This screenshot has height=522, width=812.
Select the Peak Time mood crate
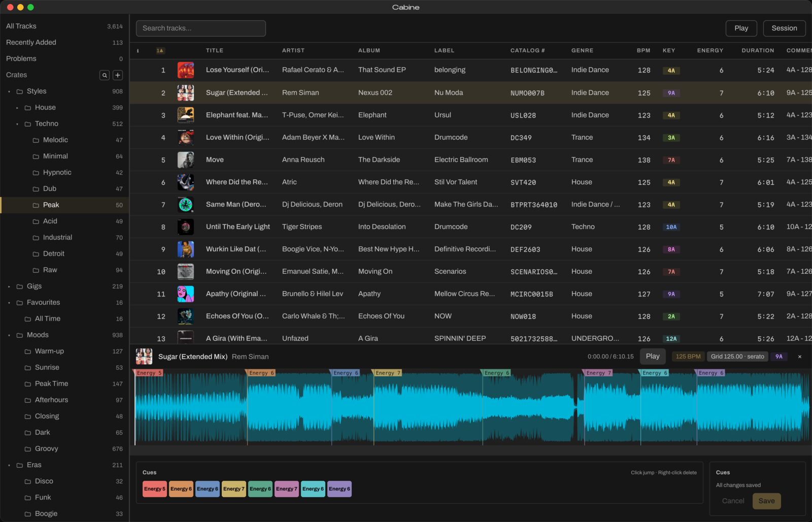tap(64, 383)
